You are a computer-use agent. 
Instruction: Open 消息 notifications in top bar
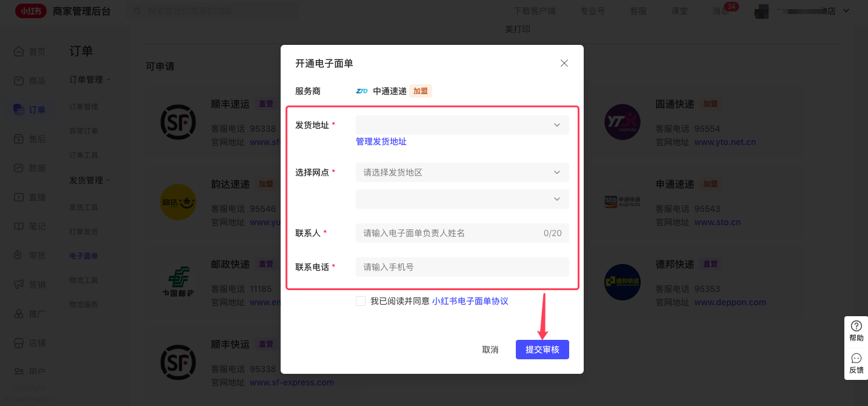click(x=721, y=11)
